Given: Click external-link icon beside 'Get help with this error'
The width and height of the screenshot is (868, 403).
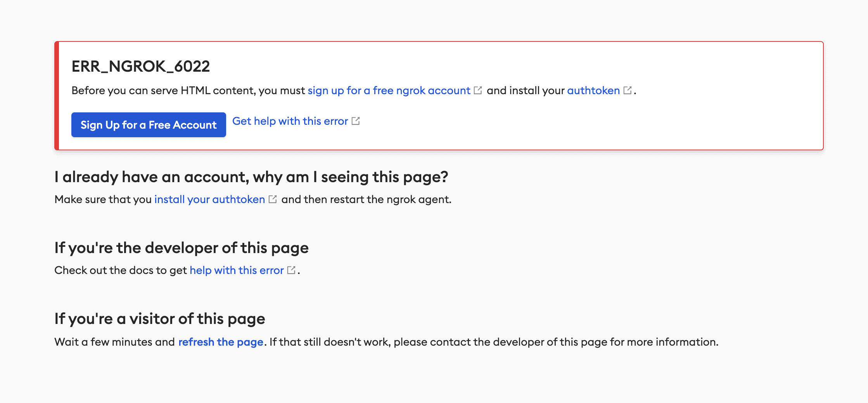Looking at the screenshot, I should [x=356, y=121].
